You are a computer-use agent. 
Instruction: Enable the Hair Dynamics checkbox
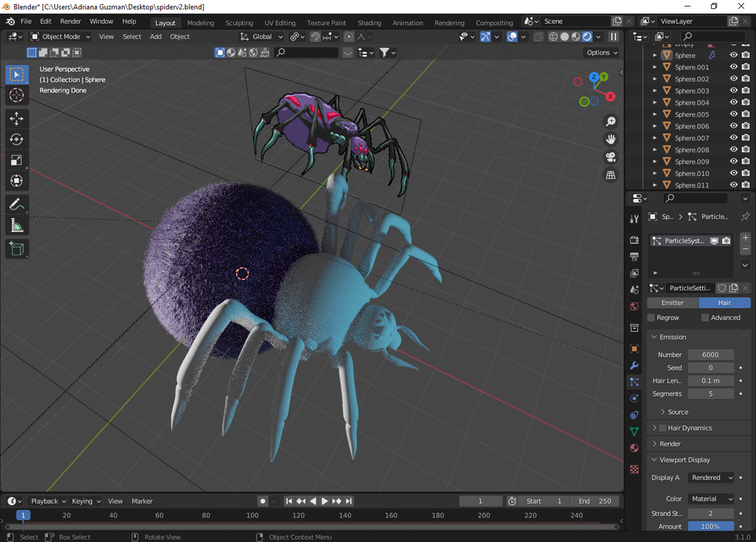click(x=663, y=428)
